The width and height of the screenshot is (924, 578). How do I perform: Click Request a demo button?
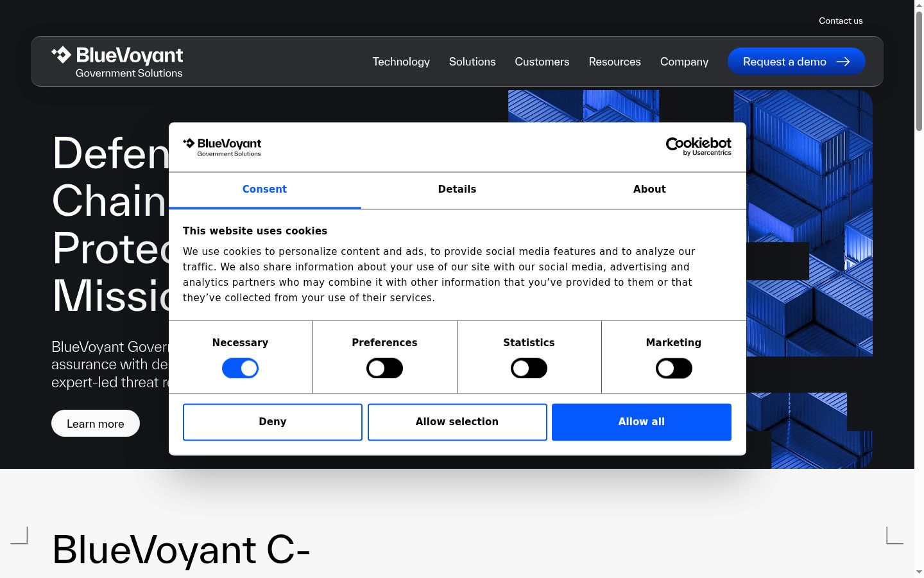point(796,62)
